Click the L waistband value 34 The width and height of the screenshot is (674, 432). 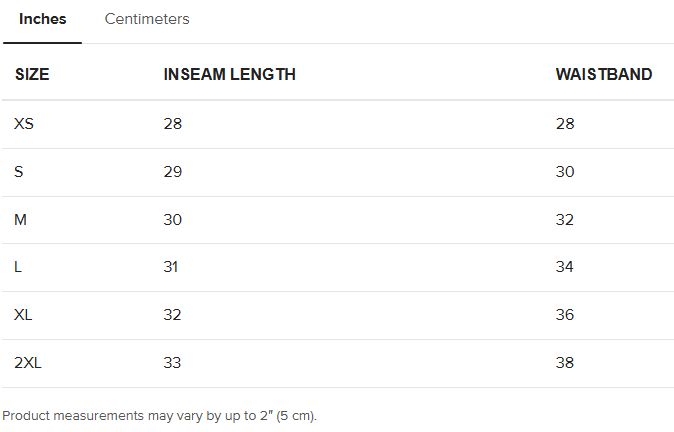(x=564, y=267)
